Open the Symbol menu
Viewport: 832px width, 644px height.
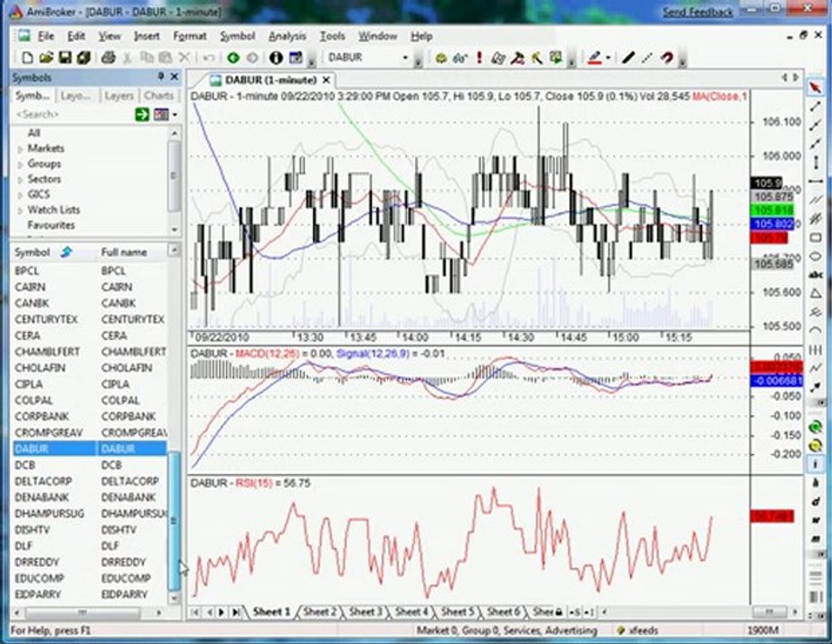click(237, 36)
